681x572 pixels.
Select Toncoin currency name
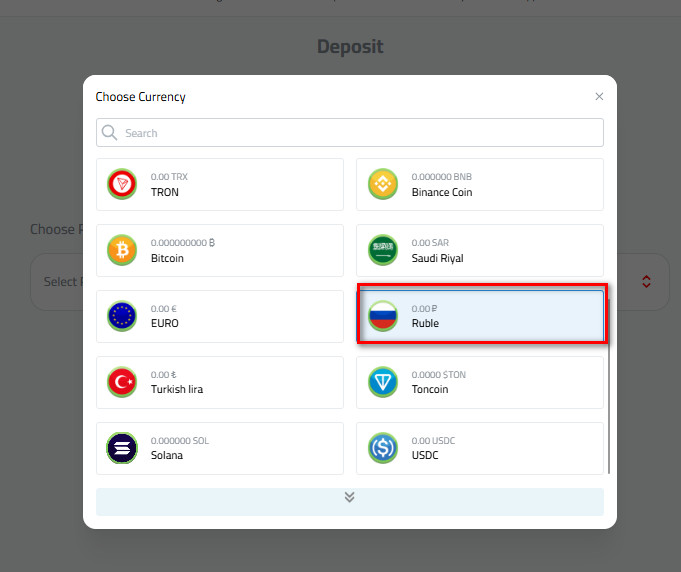coord(430,390)
